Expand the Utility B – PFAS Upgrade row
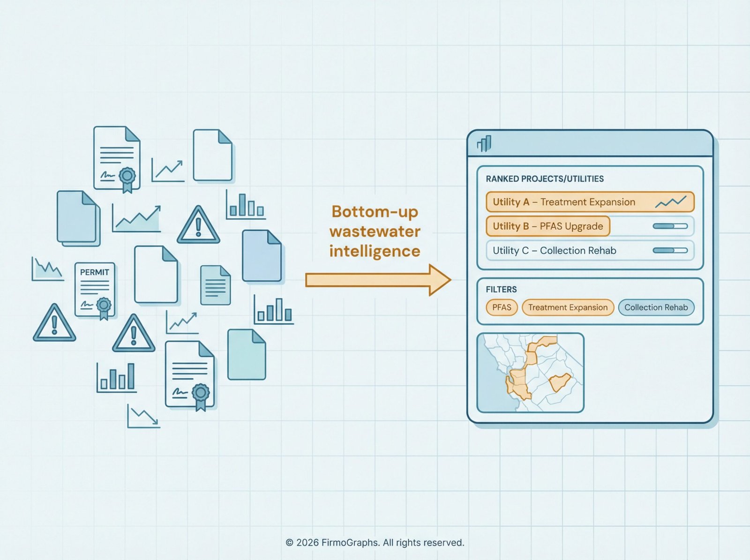Viewport: 750px width, 560px height. (547, 226)
